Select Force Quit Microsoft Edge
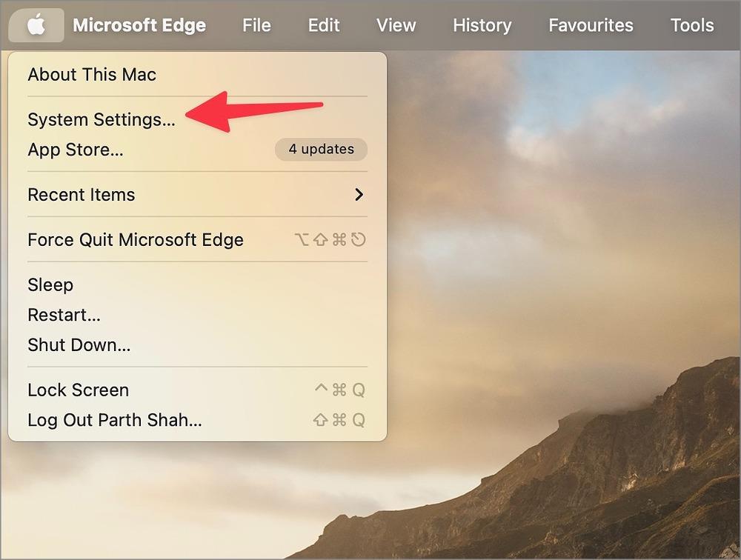741x560 pixels. 198,239
